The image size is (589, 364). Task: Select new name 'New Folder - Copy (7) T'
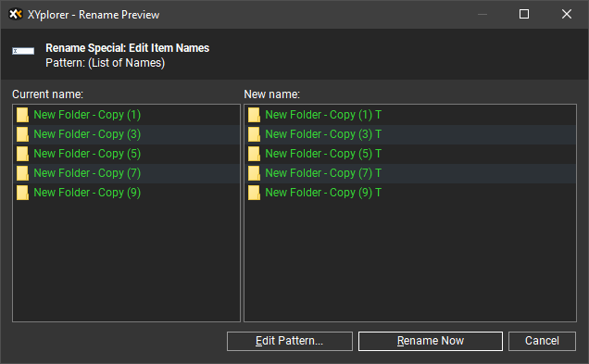tap(410, 173)
